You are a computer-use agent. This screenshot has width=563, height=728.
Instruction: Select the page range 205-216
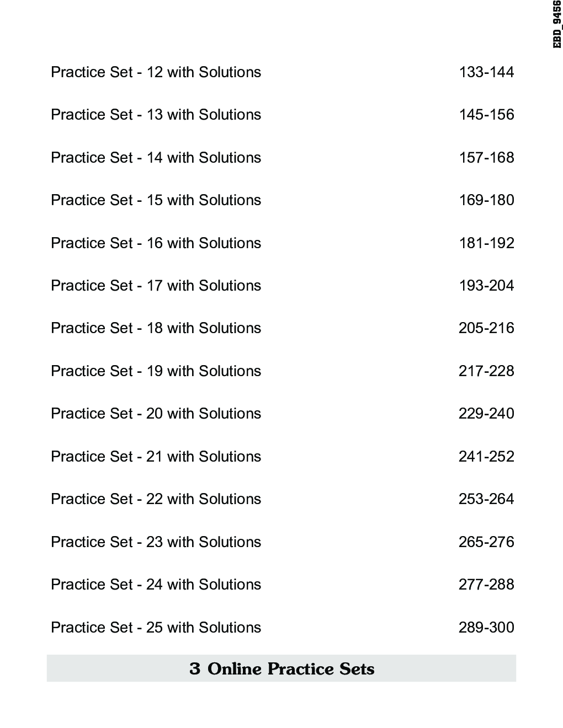[486, 328]
